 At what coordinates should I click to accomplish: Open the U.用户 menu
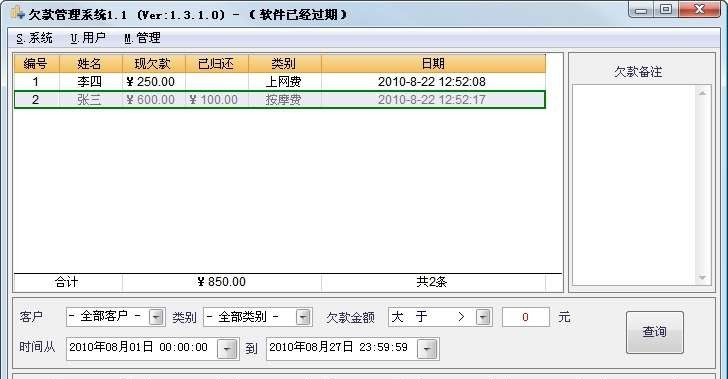88,38
